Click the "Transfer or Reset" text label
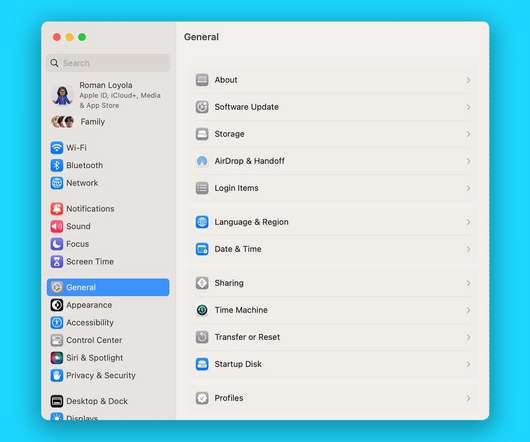 (247, 337)
